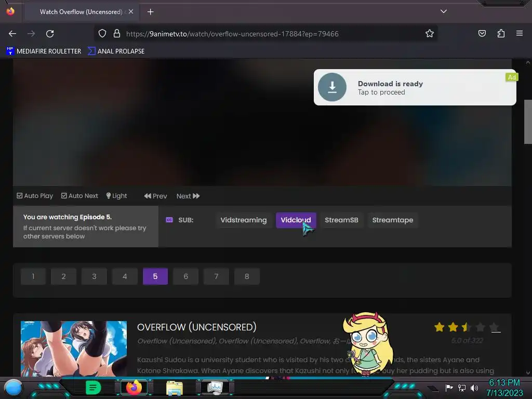The image size is (532, 399).
Task: Open episode 8
Action: pos(247,276)
